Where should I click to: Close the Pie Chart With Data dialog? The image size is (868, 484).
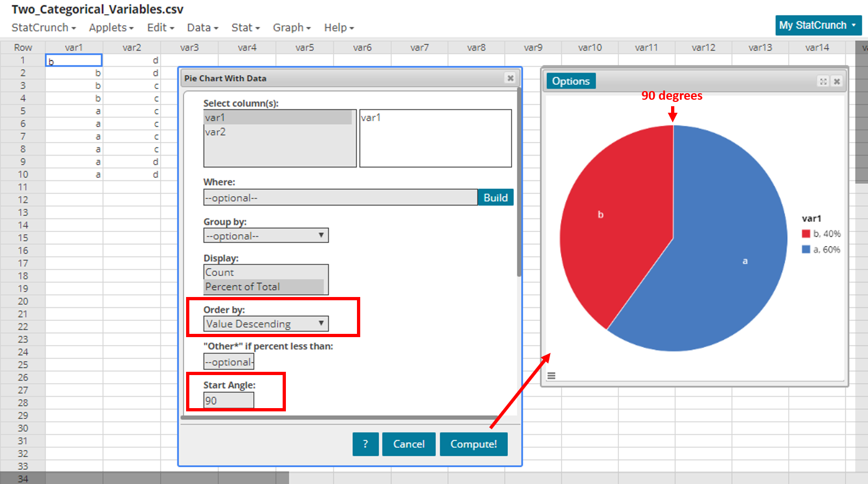coord(510,78)
